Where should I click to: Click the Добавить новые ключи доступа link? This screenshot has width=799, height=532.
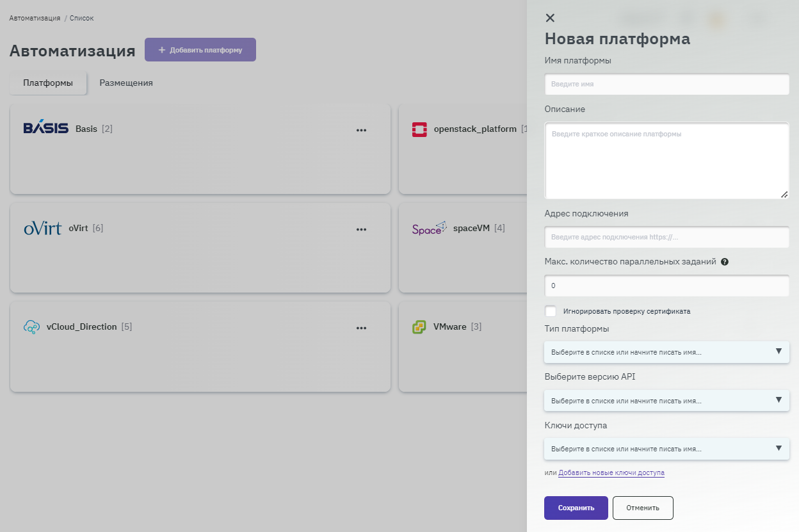click(x=611, y=473)
